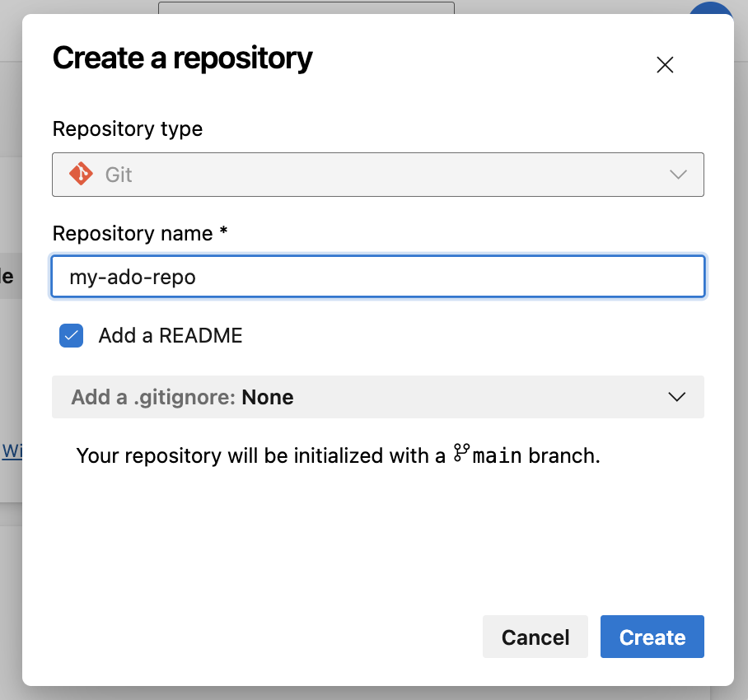This screenshot has width=748, height=700.
Task: Open the .gitignore chevron arrow
Action: tap(676, 396)
